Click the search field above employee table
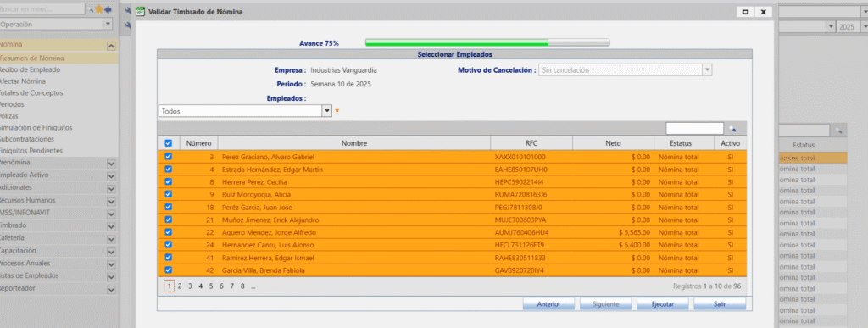This screenshot has width=868, height=328. tap(695, 128)
